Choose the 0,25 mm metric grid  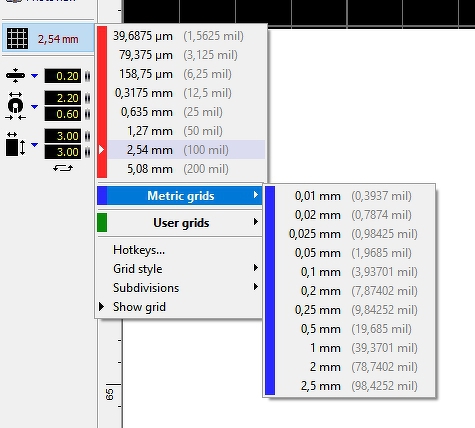[x=355, y=310]
